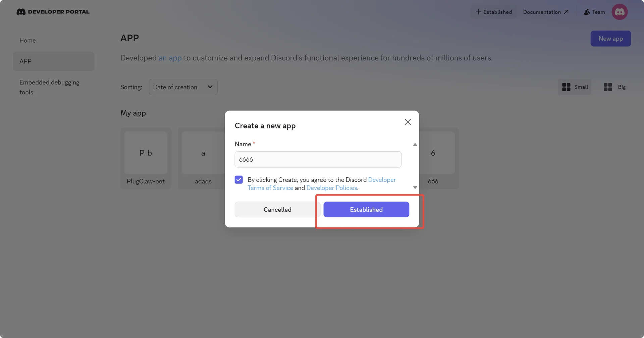The image size is (644, 338).
Task: Click the blue Established button in dialog
Action: (366, 210)
